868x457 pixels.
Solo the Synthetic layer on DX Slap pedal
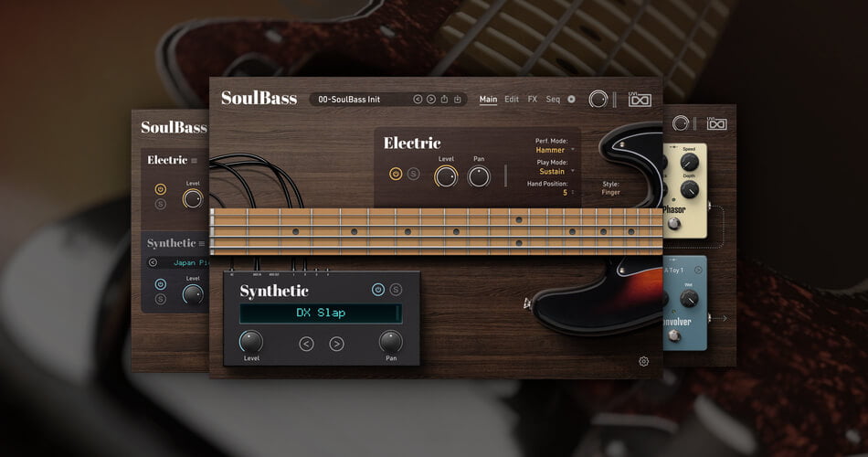[x=396, y=290]
